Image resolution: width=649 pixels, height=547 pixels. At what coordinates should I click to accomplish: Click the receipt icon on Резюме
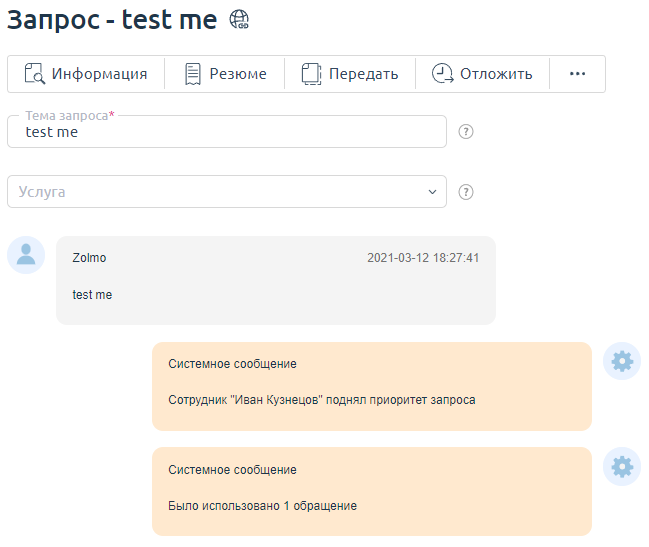pyautogui.click(x=193, y=74)
